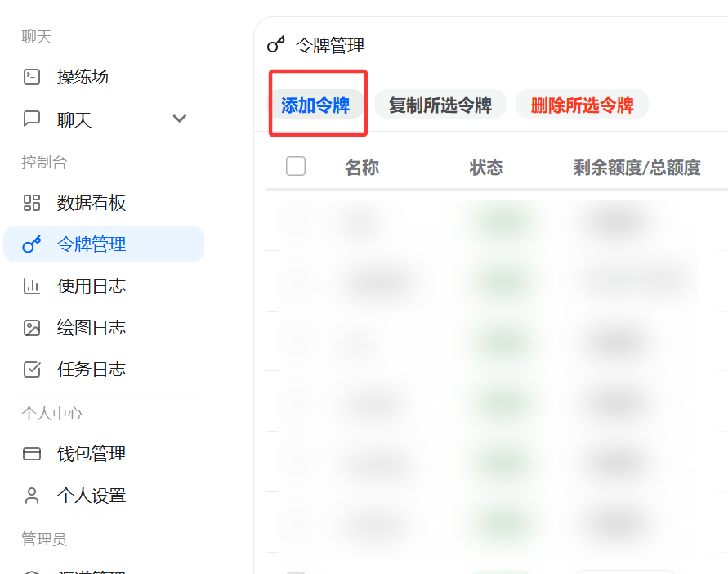Select the 操练场 playground icon in sidebar
The width and height of the screenshot is (728, 574).
(31, 76)
